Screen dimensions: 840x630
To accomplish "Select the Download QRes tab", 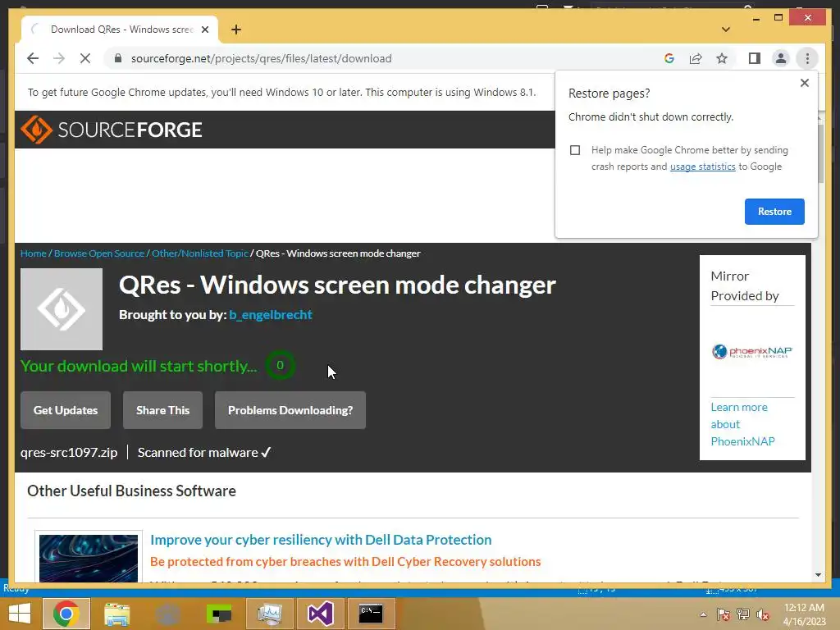I will click(x=121, y=30).
